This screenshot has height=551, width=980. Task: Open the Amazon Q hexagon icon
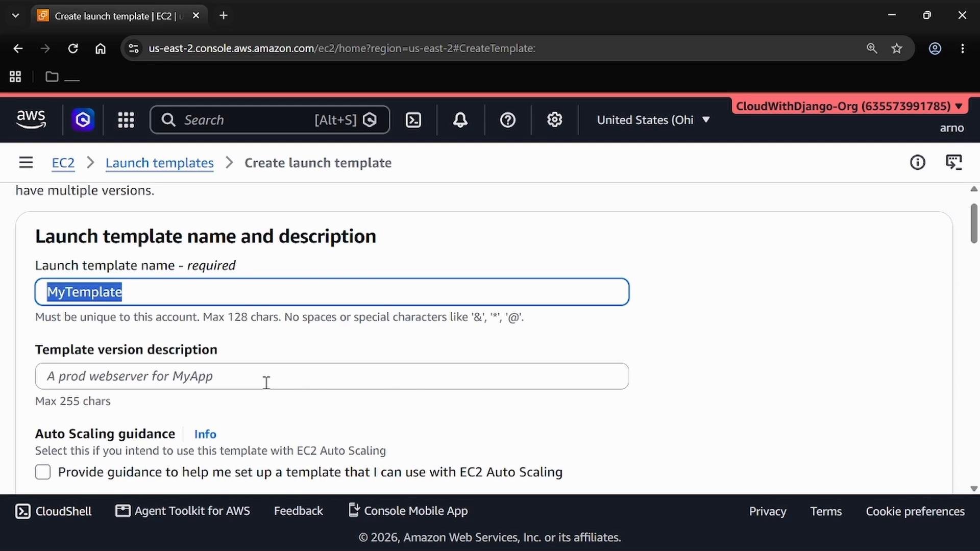[x=83, y=120]
